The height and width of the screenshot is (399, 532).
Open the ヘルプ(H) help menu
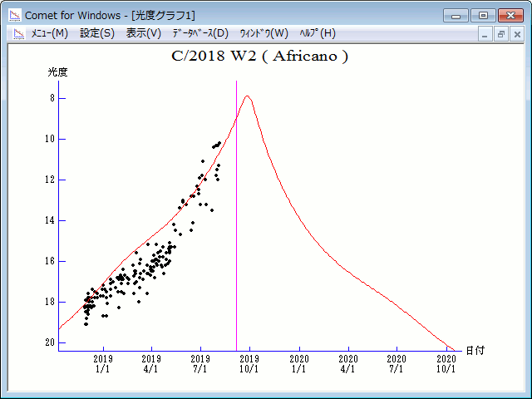point(318,33)
